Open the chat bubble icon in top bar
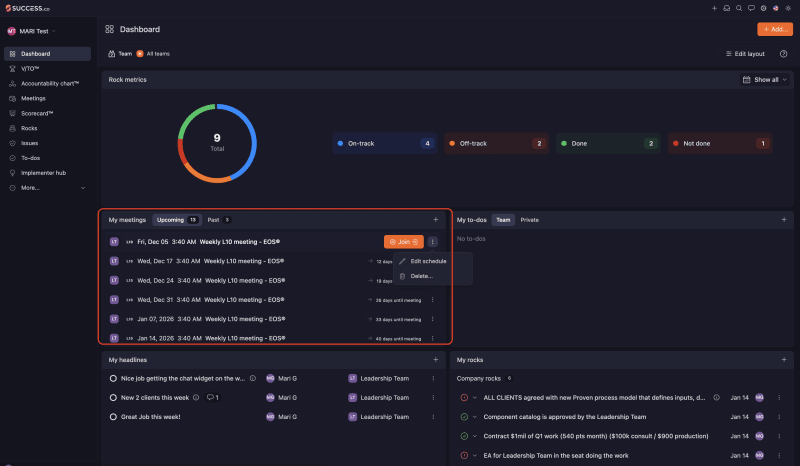The width and height of the screenshot is (800, 466). point(751,8)
